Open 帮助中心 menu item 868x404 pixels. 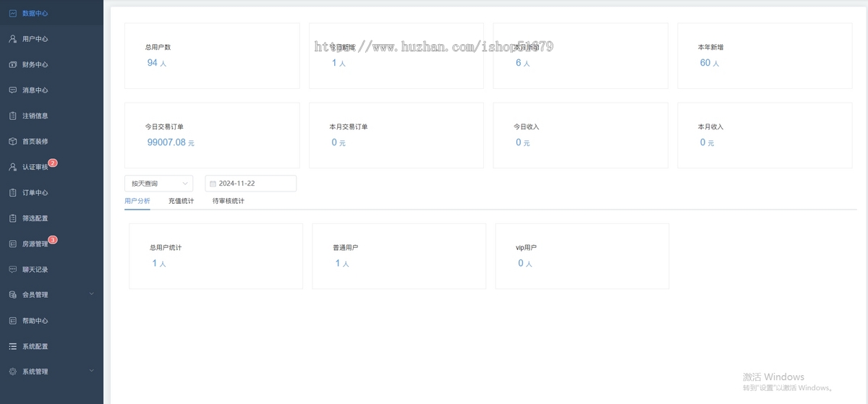coord(51,321)
